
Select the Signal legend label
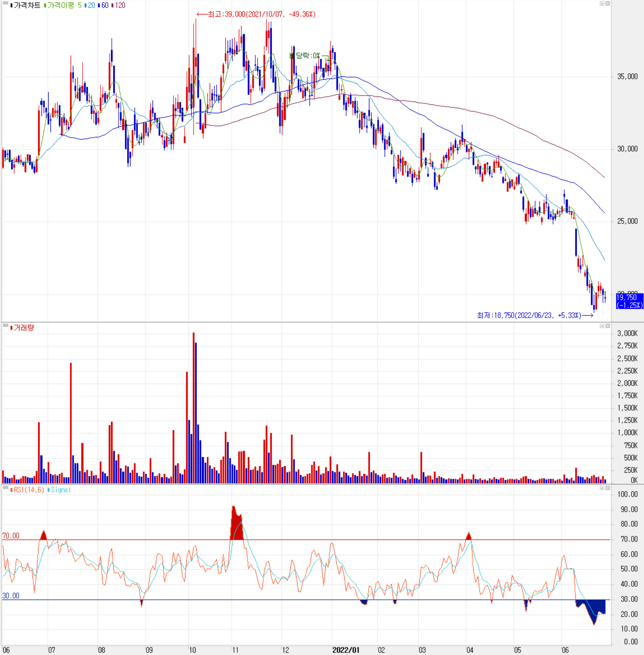(x=61, y=490)
